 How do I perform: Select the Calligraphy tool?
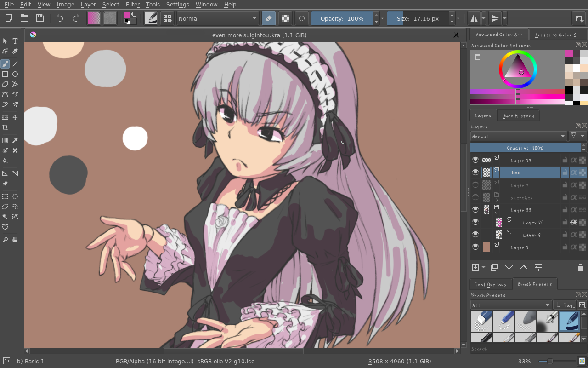pyautogui.click(x=15, y=51)
